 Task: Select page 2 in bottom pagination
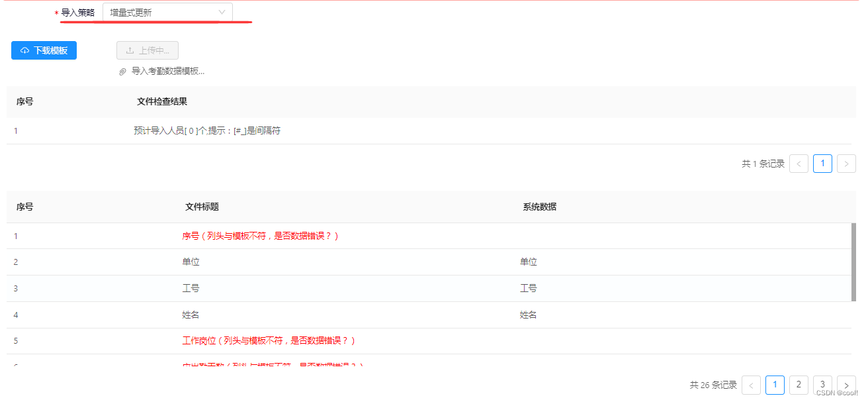pos(799,385)
